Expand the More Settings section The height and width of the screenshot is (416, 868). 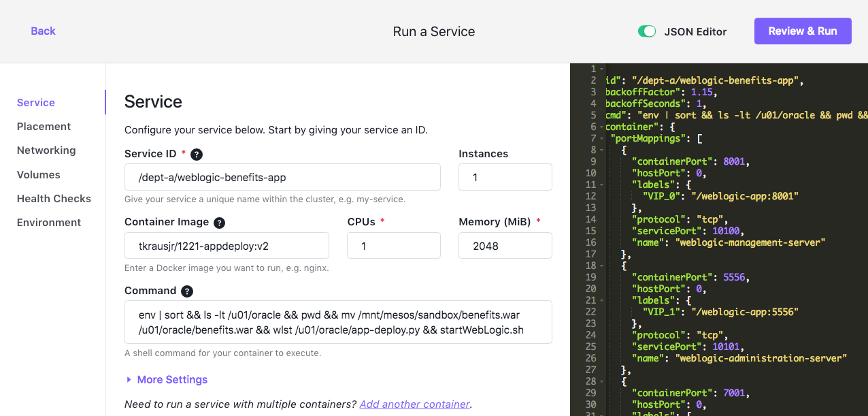(x=167, y=380)
